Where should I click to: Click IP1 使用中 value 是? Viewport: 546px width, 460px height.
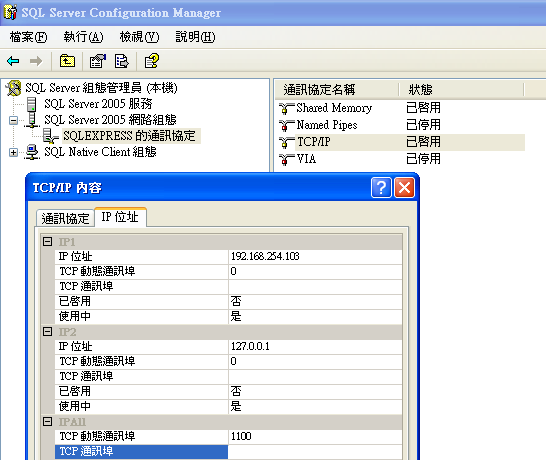click(x=315, y=317)
